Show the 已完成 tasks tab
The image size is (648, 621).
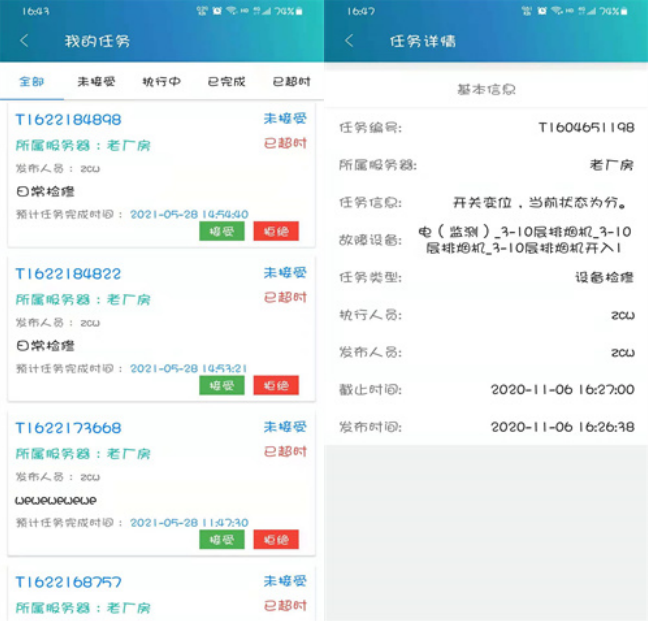[x=226, y=82]
